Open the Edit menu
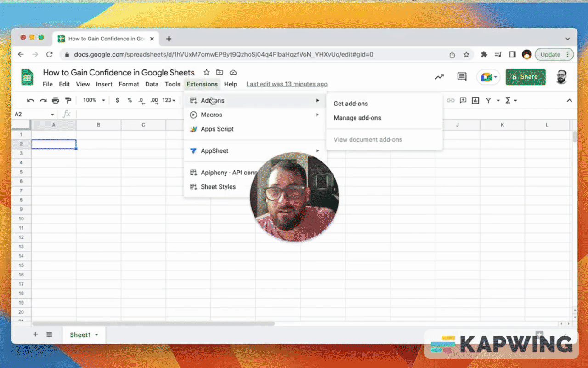The image size is (588, 368). (64, 84)
